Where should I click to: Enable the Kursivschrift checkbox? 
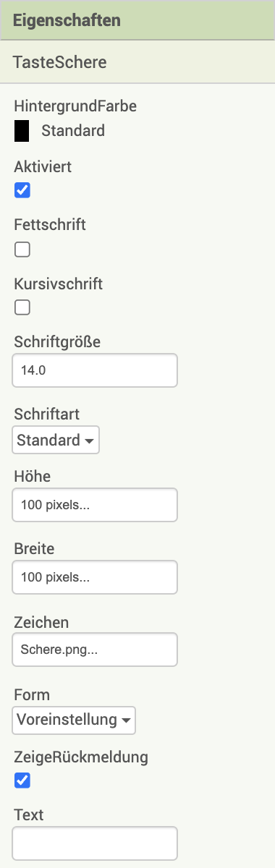pyautogui.click(x=22, y=307)
